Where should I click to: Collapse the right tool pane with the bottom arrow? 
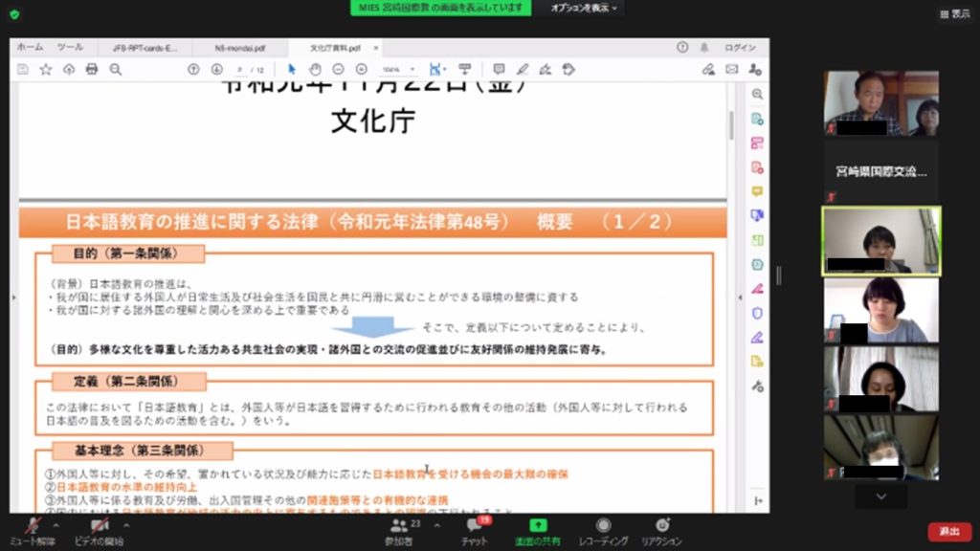coord(758,500)
